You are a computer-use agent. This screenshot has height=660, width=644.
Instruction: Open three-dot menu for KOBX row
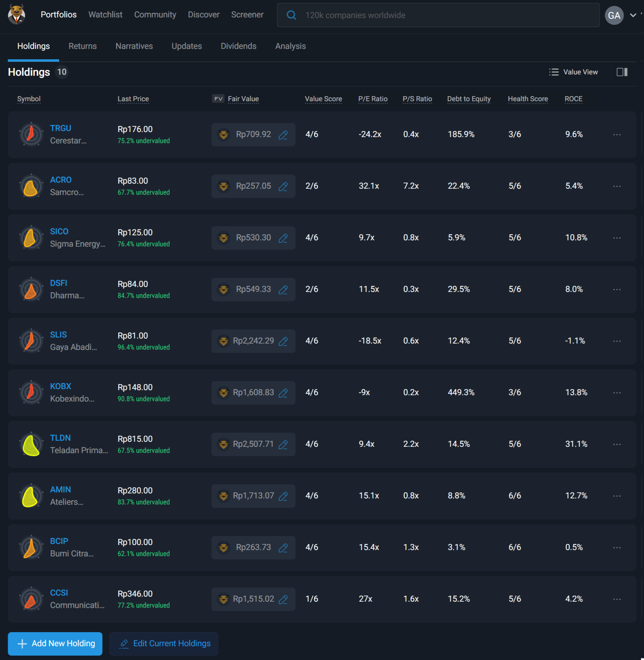click(617, 393)
